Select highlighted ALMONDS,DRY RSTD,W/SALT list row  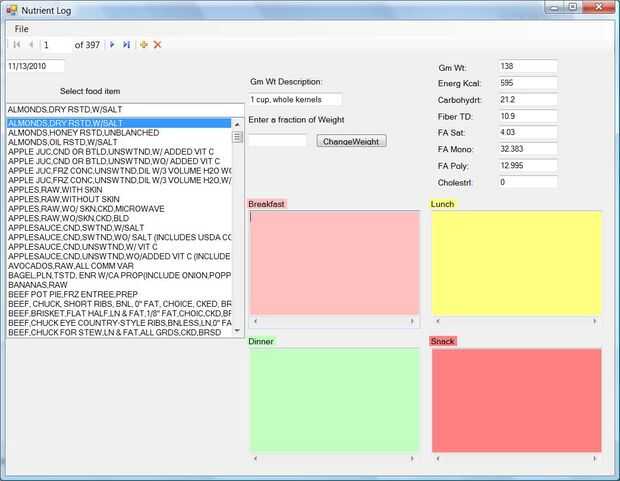tap(119, 123)
